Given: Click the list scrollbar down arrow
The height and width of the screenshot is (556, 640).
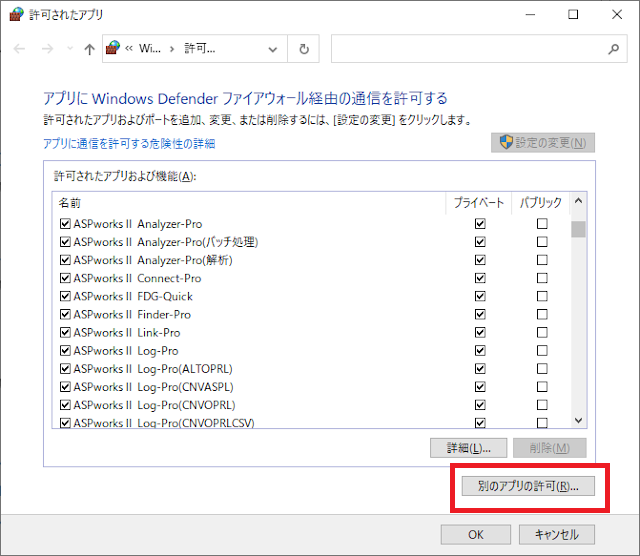Looking at the screenshot, I should click(x=578, y=422).
